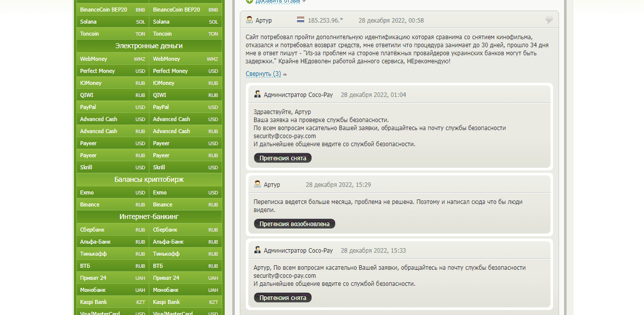Viewport: 644px width, 315px height.
Task: Select Binance RUB in left column
Action: point(113,204)
